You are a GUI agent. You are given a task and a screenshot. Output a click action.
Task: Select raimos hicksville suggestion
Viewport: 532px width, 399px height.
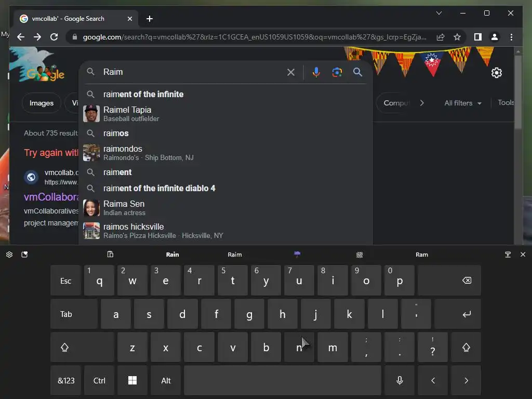coord(225,231)
